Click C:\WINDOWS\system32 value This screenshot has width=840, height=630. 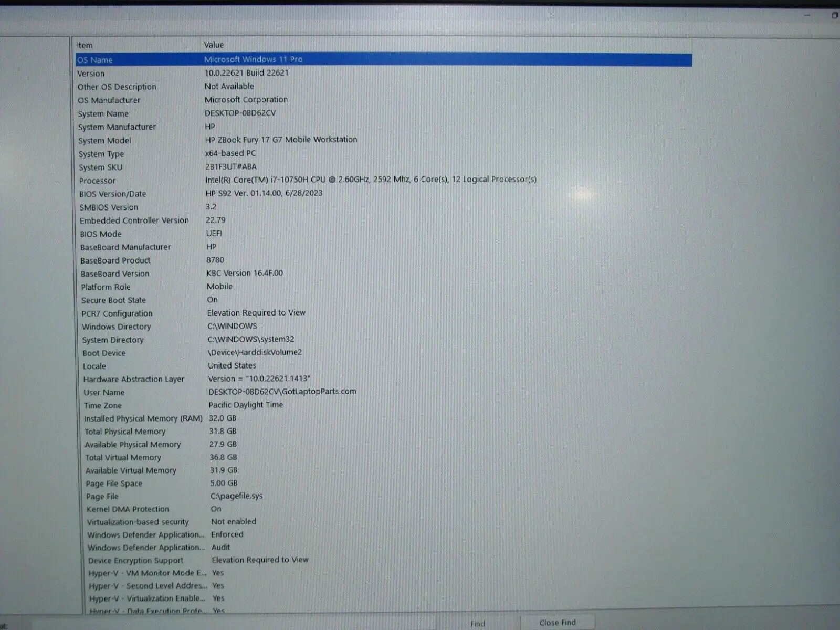(x=251, y=339)
